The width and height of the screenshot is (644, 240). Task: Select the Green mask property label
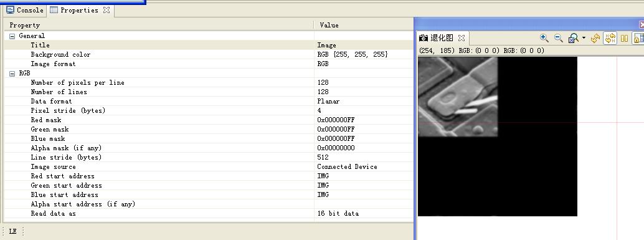50,129
